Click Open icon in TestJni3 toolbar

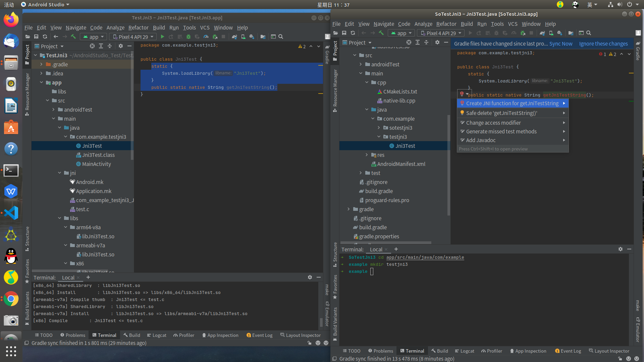(28, 37)
